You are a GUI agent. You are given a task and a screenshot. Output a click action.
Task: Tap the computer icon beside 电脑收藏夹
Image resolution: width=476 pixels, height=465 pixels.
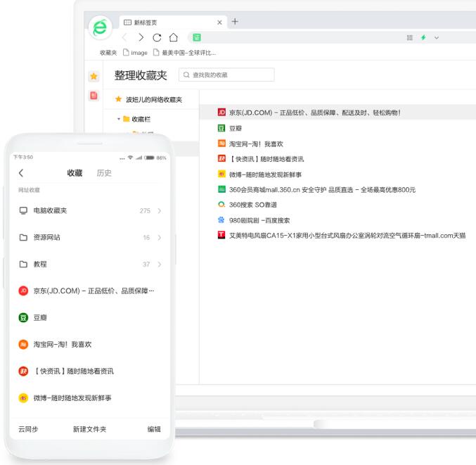click(x=23, y=211)
